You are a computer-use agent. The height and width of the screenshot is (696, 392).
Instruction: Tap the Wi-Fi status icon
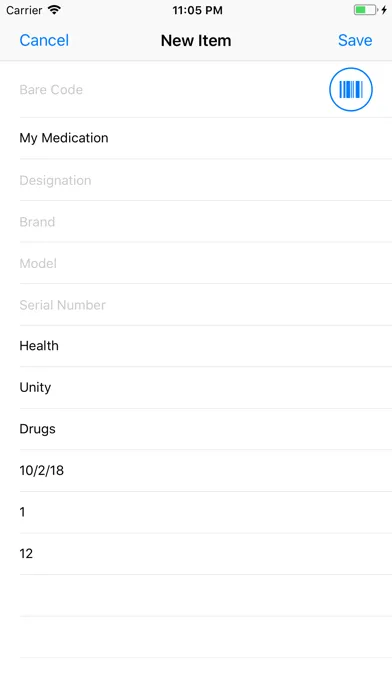[54, 10]
